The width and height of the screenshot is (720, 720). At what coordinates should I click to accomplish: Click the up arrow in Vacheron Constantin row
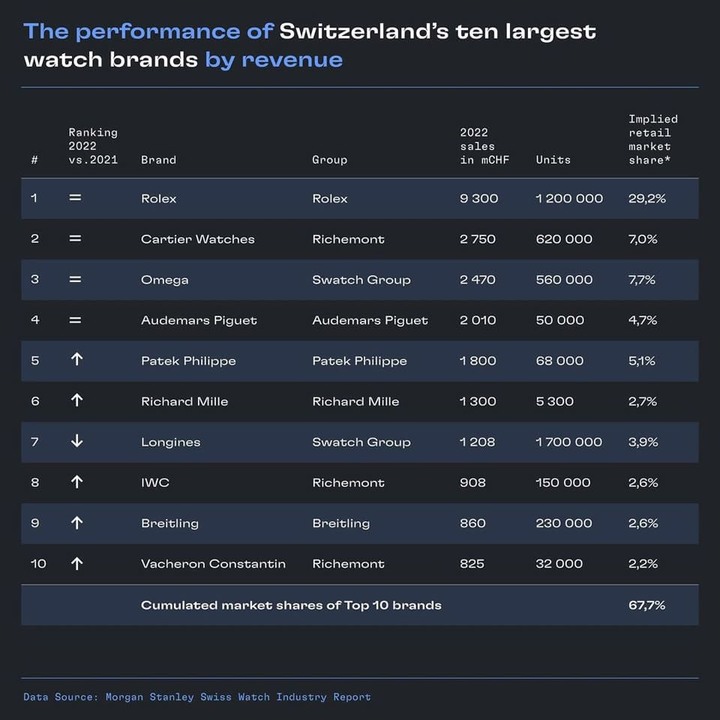click(x=77, y=563)
